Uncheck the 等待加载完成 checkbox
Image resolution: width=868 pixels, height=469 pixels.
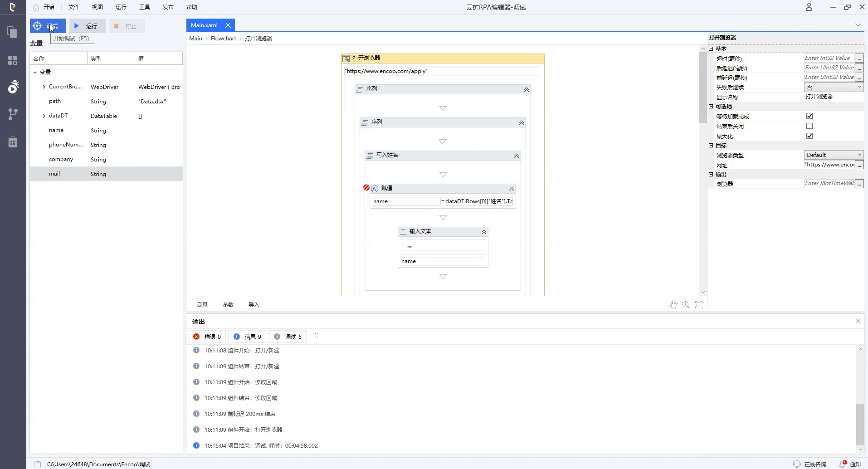pyautogui.click(x=809, y=116)
